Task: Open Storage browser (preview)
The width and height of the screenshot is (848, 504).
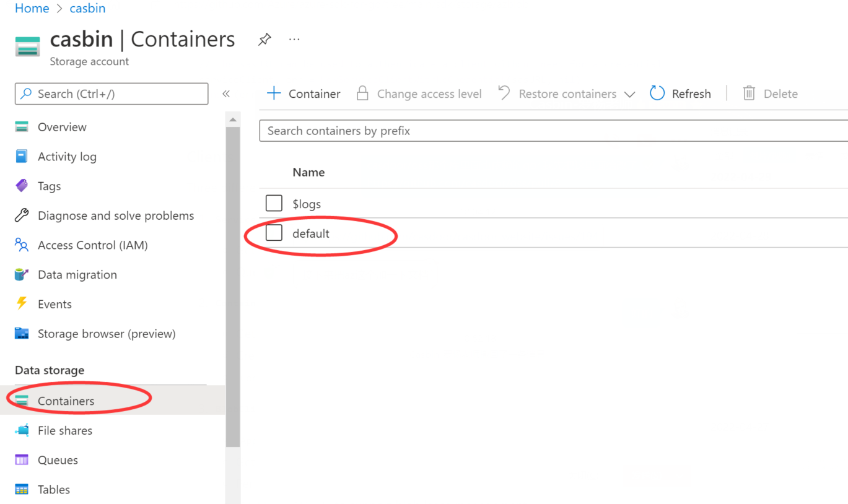Action: click(x=20, y=333)
